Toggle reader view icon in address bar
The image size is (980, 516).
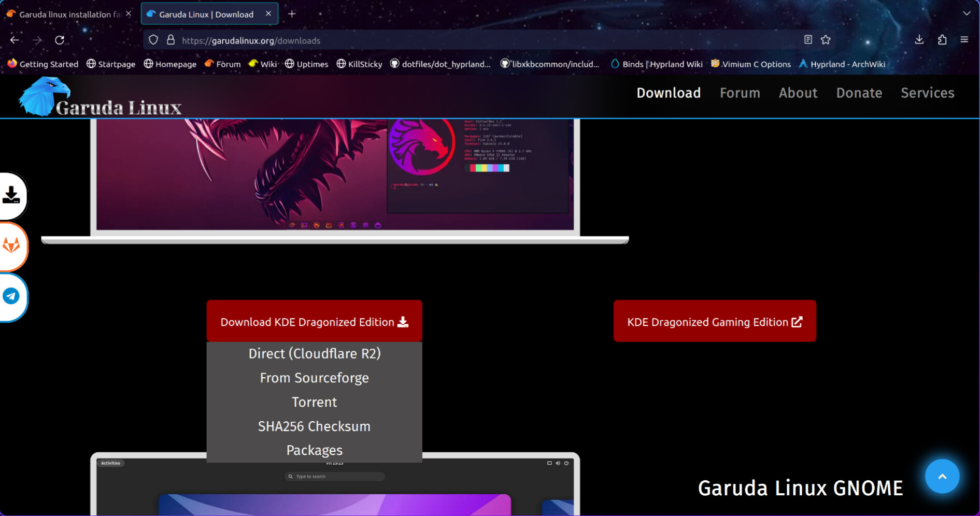point(808,40)
